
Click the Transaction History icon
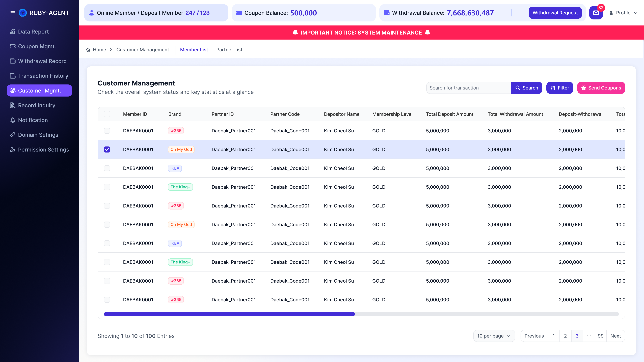pos(13,76)
